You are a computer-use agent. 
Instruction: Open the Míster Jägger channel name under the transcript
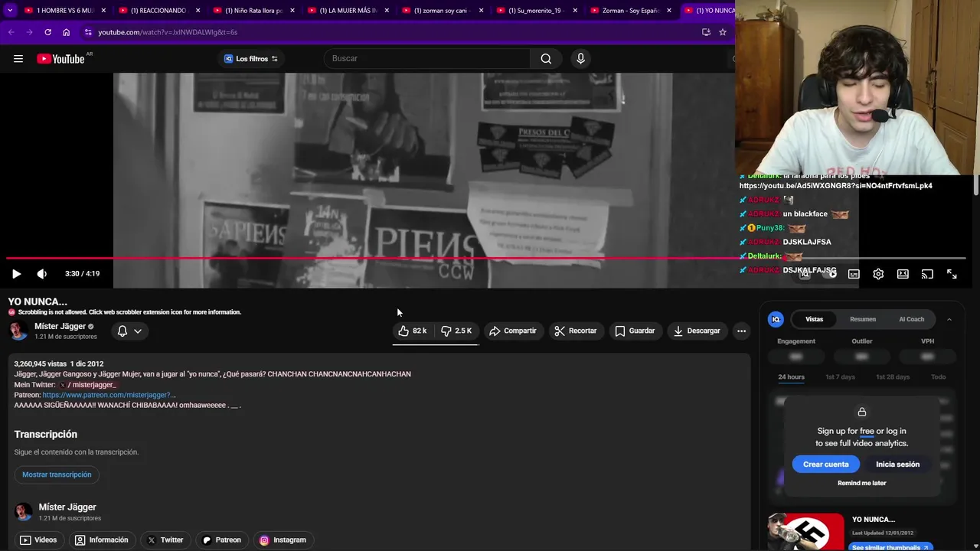67,507
